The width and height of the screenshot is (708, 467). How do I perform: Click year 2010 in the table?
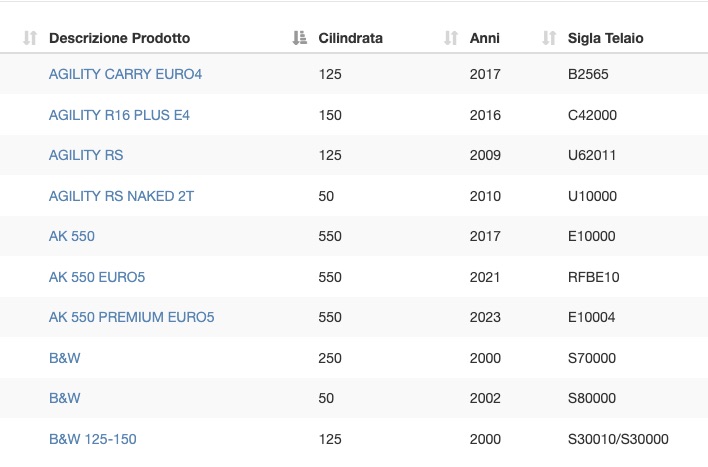485,196
